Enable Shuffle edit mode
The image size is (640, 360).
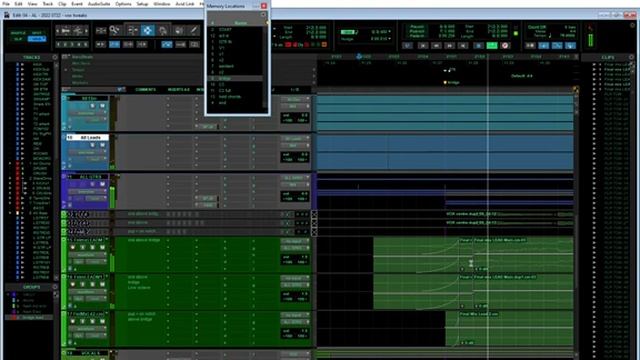(18, 33)
